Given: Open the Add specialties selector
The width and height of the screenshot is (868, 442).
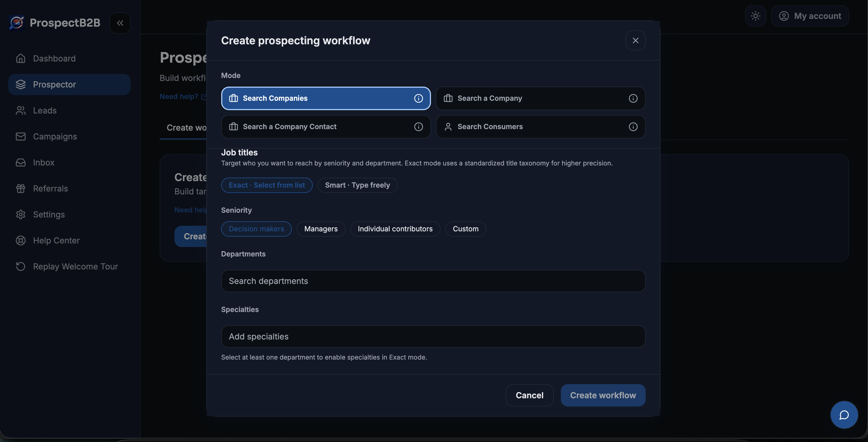Looking at the screenshot, I should 433,336.
